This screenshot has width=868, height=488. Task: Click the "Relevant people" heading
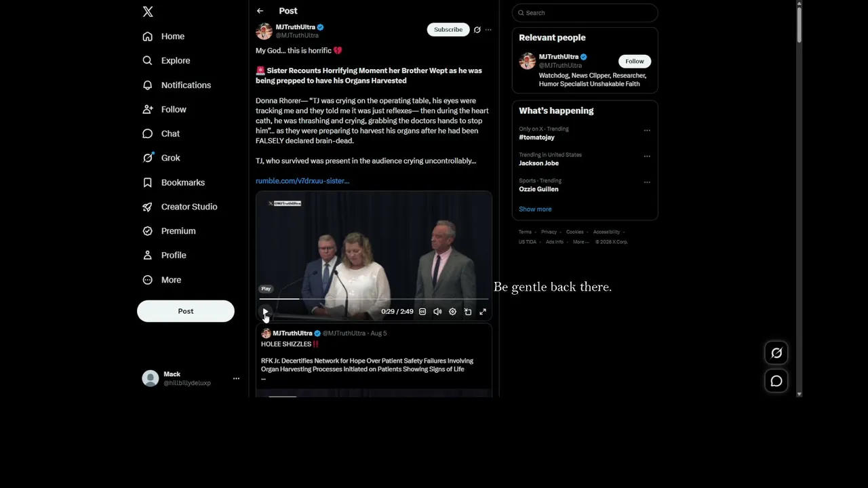552,38
